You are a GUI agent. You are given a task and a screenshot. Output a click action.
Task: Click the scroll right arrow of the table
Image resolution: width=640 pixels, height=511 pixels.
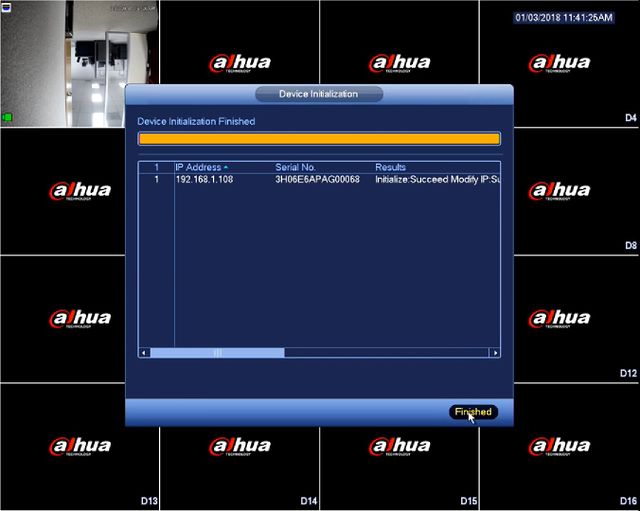[x=495, y=353]
